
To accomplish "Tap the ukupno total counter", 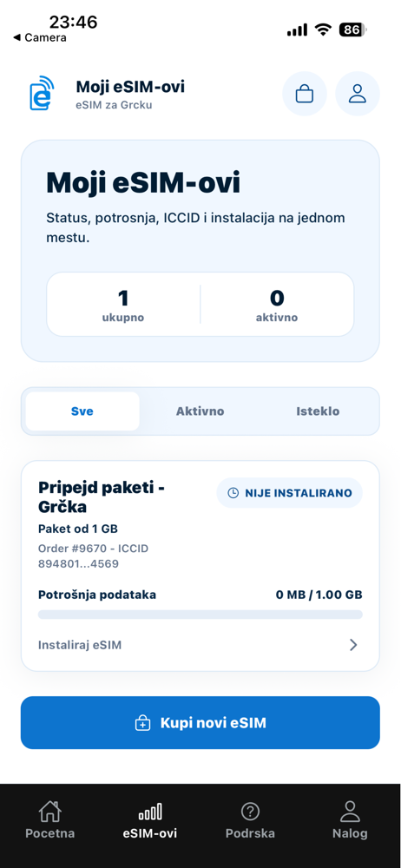I will [x=123, y=305].
